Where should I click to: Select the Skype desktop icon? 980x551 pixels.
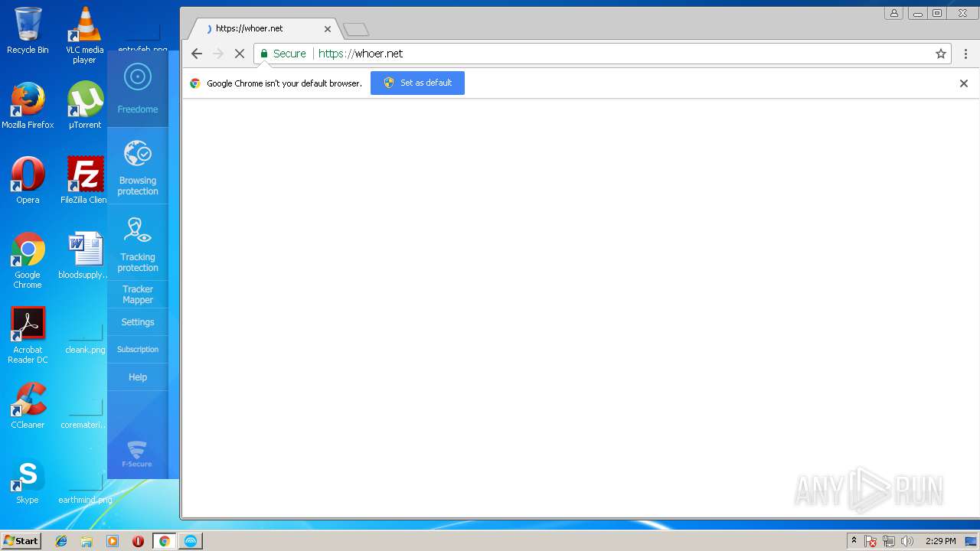[x=28, y=481]
